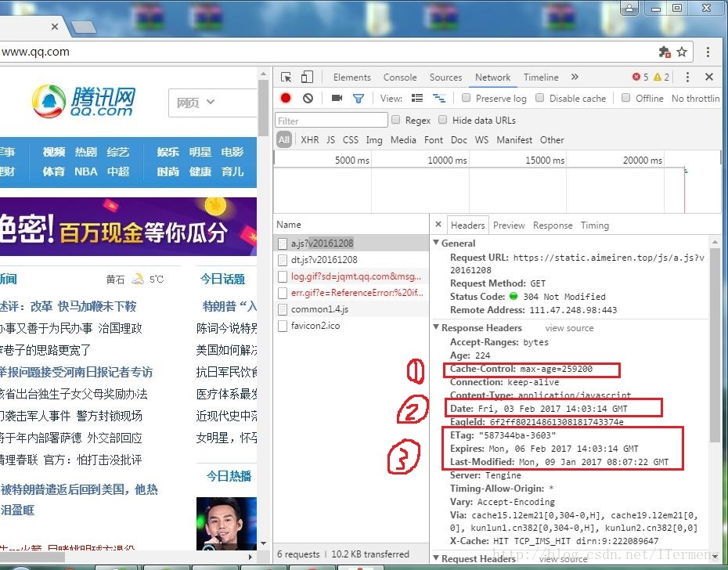Viewport: 728px width, 570px height.
Task: Filter requests by Img
Action: click(x=374, y=140)
